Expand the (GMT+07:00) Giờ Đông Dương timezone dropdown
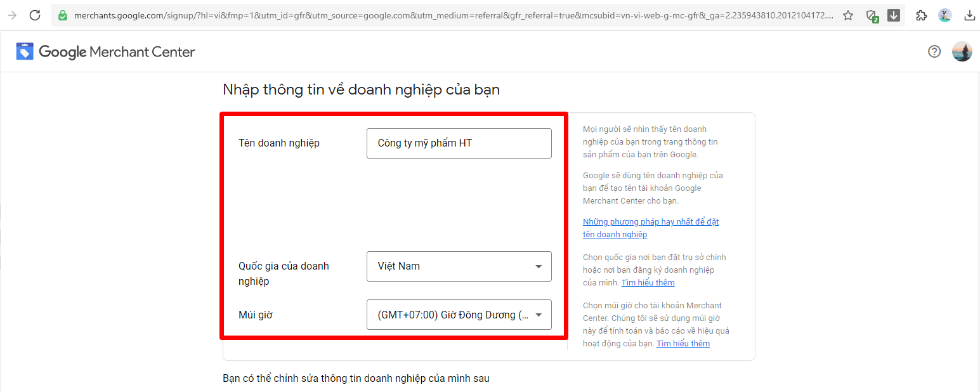980x392 pixels. coord(459,315)
